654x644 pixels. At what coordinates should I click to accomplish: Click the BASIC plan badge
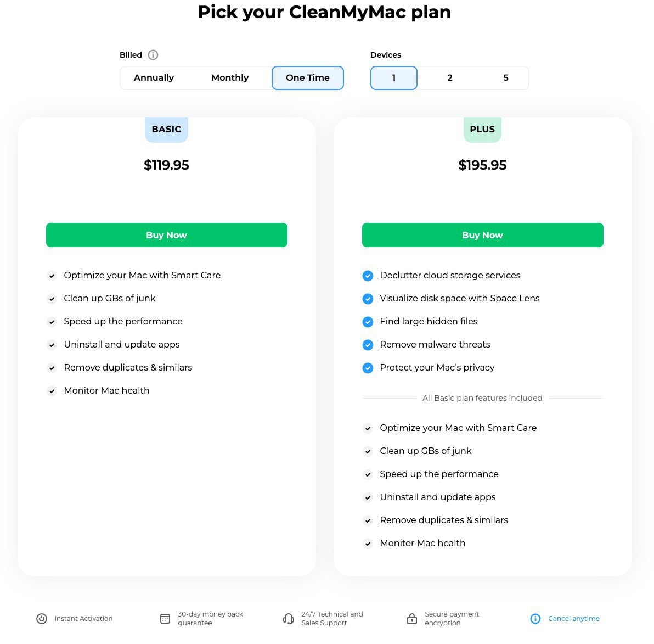(166, 130)
